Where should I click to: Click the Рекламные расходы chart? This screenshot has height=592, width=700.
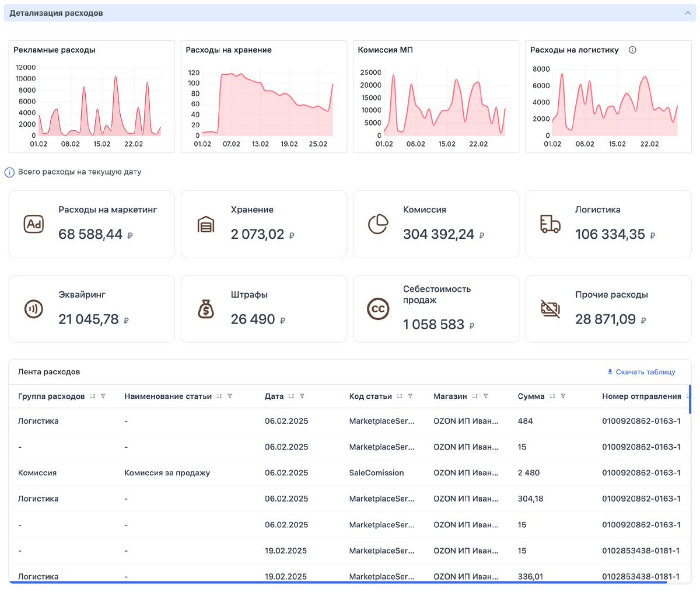coord(92,96)
